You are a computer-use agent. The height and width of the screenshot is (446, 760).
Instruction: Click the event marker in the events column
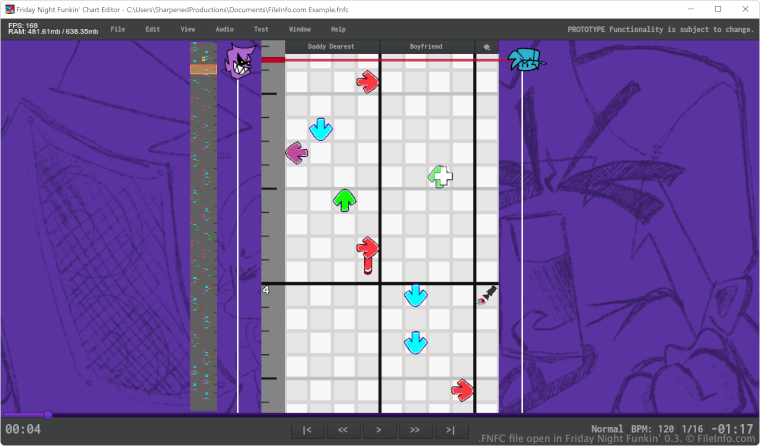coord(487,295)
